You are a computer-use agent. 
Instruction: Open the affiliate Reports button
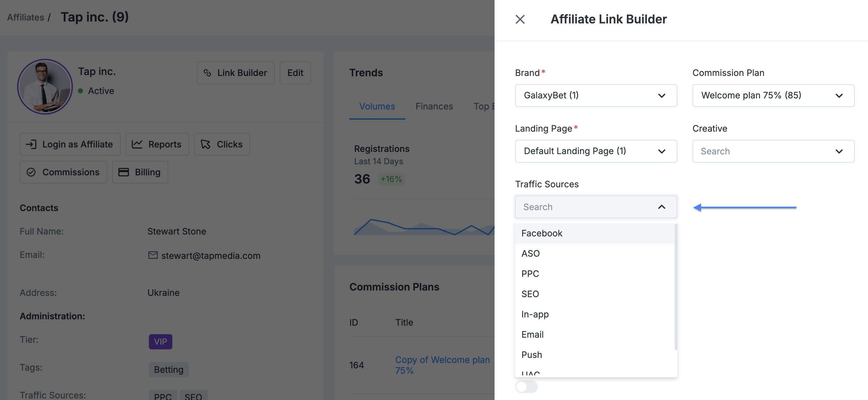pos(157,144)
